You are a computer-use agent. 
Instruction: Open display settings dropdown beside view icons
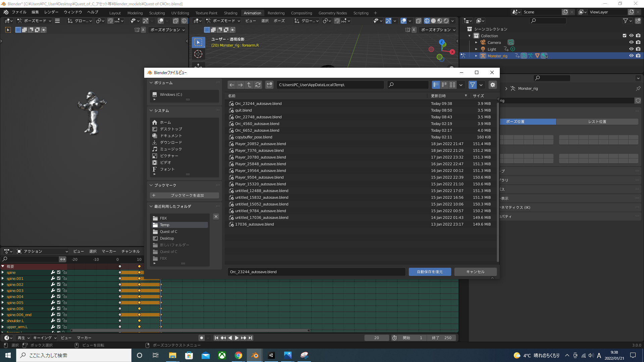[x=461, y=85]
